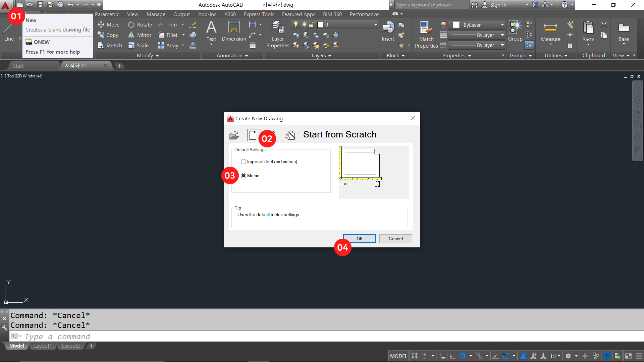Expand the Block panel
644x362 pixels.
pos(396,55)
